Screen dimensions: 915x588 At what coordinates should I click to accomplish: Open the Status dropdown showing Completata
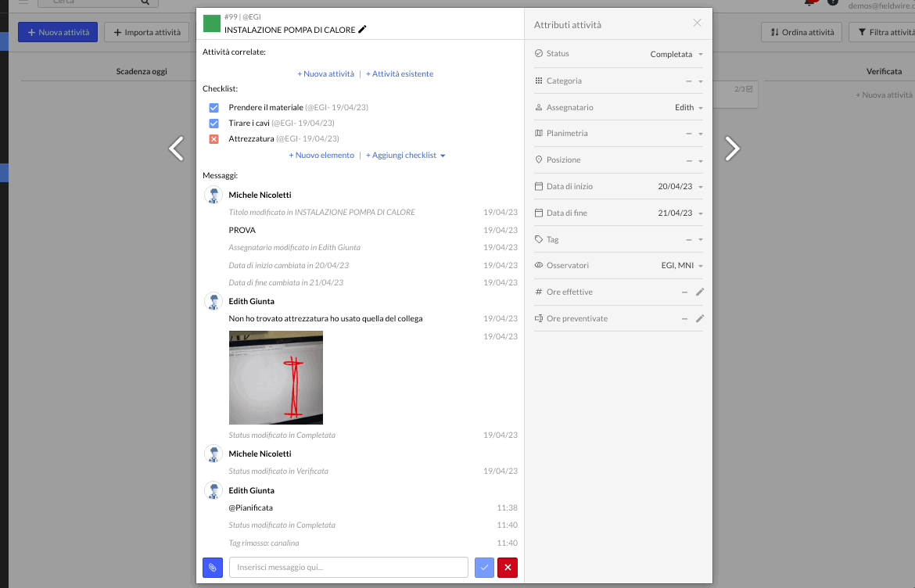[676, 54]
